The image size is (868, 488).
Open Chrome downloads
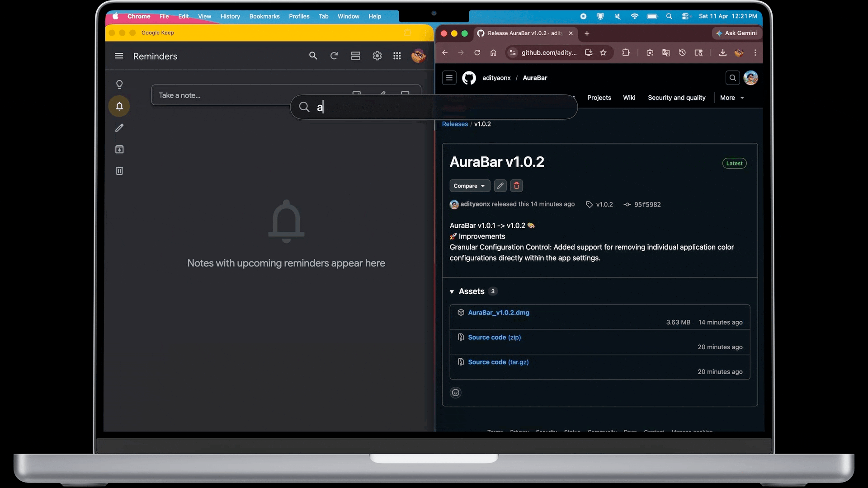pyautogui.click(x=723, y=53)
